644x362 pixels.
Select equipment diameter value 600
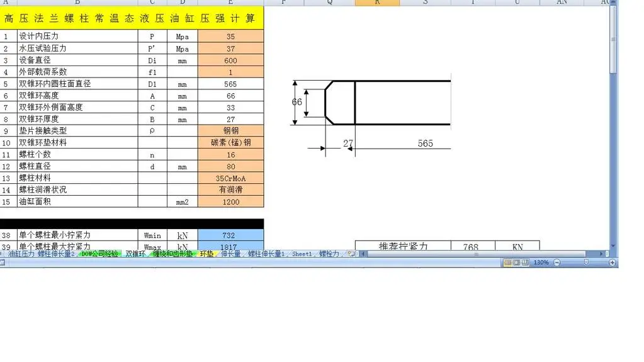(x=231, y=60)
